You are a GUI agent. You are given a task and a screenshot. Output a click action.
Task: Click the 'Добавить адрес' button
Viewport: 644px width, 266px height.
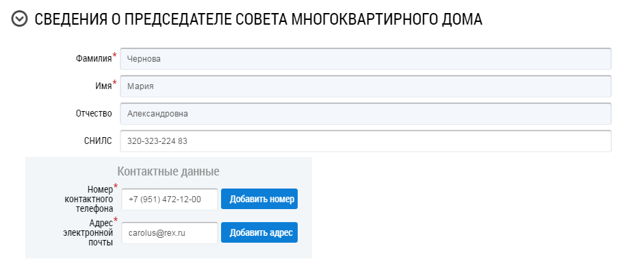tap(259, 232)
